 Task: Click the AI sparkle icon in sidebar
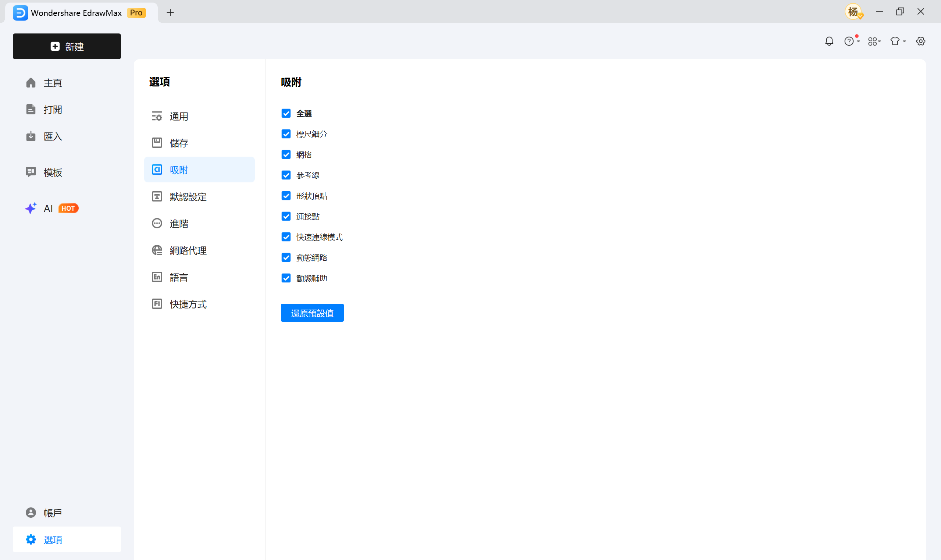tap(31, 208)
